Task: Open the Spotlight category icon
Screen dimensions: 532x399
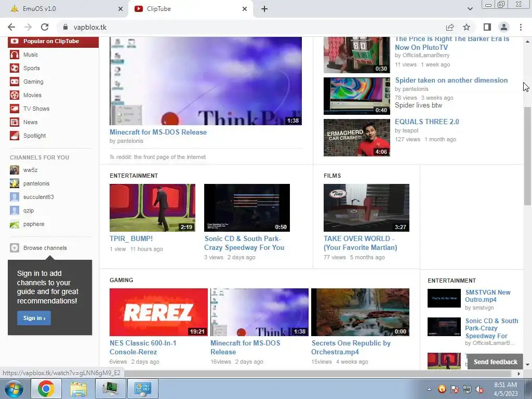Action: pyautogui.click(x=14, y=136)
